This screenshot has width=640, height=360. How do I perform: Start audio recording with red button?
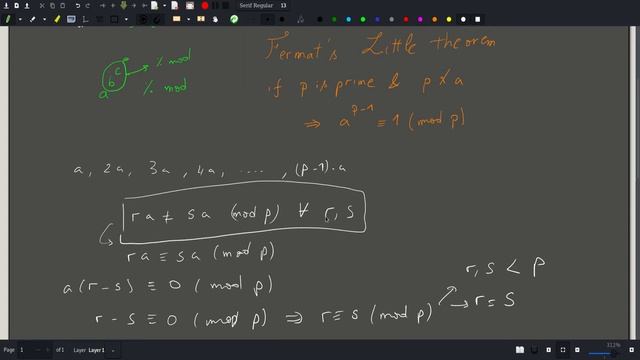(205, 6)
